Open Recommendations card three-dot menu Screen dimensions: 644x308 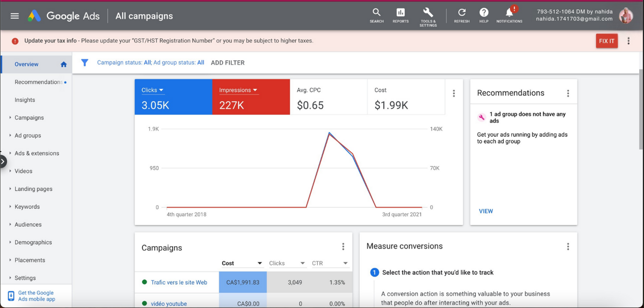[x=568, y=93]
